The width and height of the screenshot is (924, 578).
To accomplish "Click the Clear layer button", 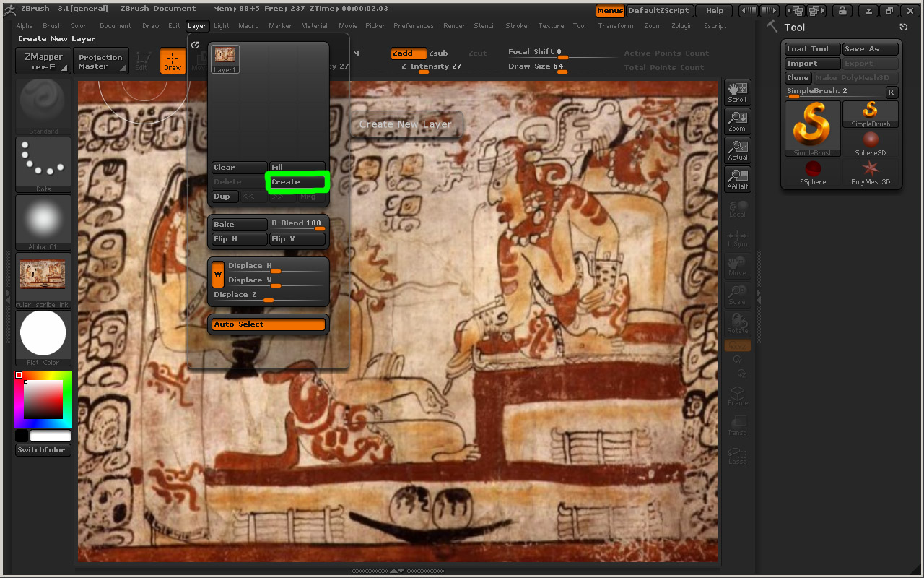I will pos(239,168).
